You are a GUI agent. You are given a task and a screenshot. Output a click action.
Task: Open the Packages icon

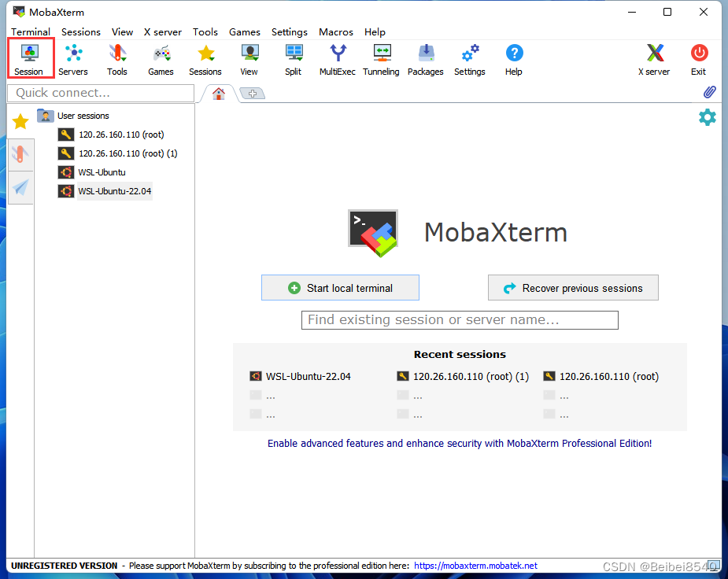[425, 57]
